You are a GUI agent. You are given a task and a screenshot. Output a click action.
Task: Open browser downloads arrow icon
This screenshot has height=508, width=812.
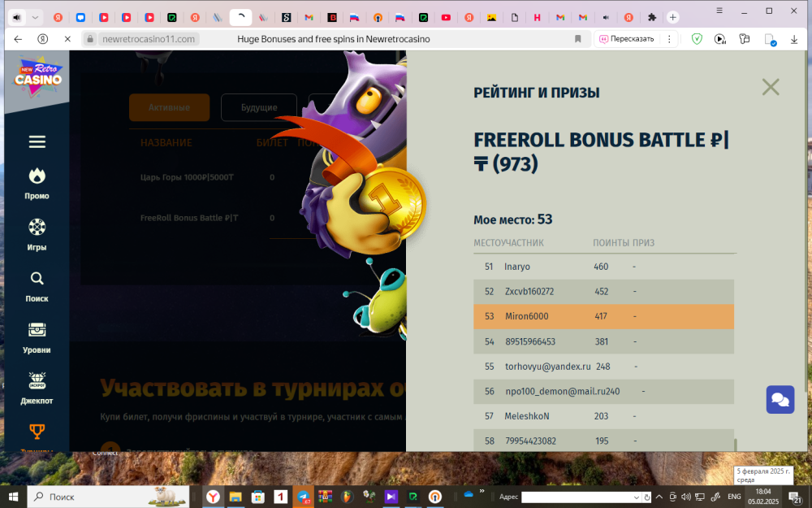[793, 38]
